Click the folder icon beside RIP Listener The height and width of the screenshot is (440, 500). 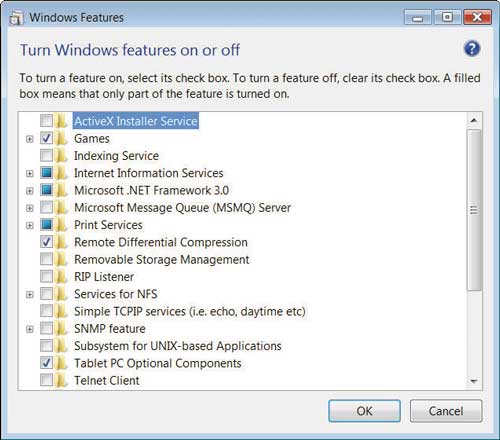coord(61,277)
